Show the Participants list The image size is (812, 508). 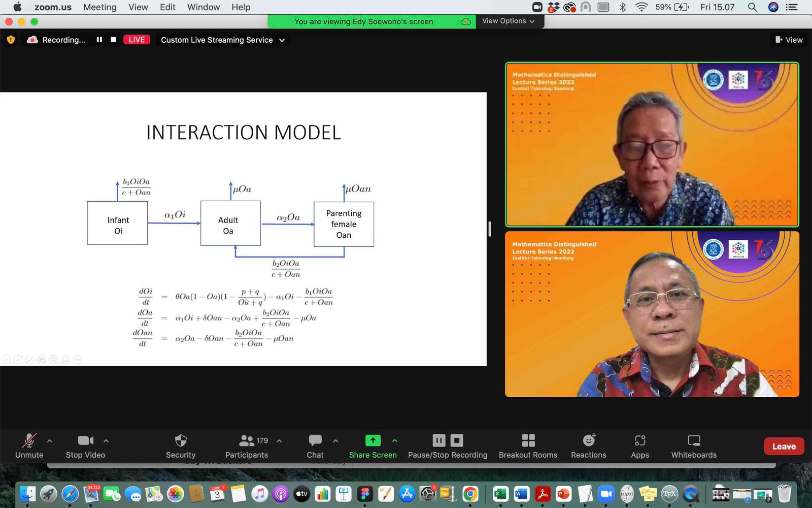point(247,446)
